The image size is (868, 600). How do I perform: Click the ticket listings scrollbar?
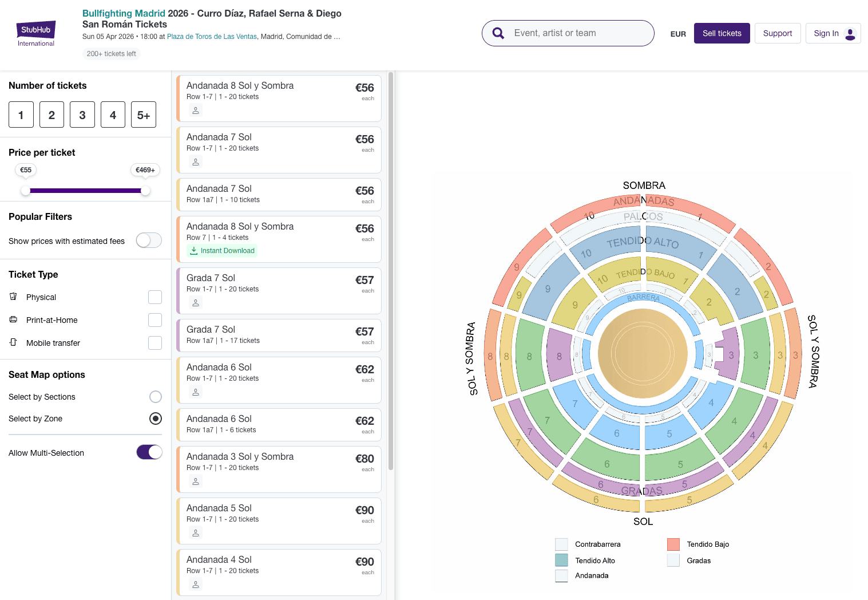[x=391, y=270]
